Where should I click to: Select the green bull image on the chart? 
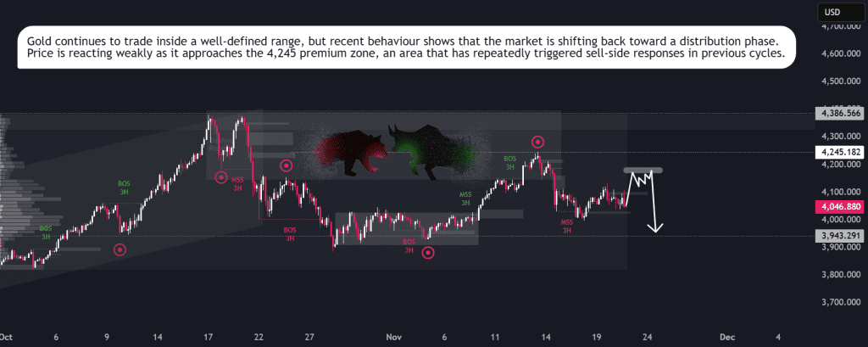(x=432, y=151)
